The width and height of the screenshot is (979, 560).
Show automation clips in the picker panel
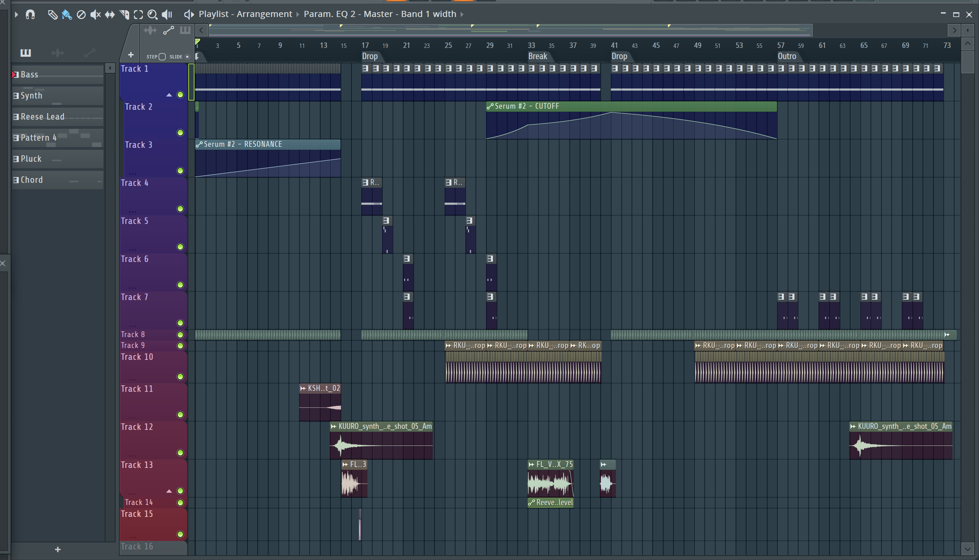pos(90,53)
